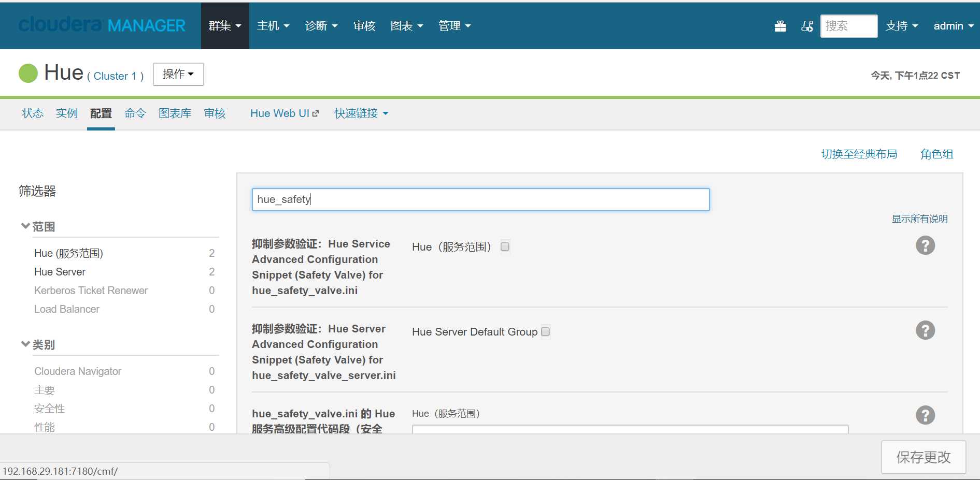Tick the Hue Server Default Group checkbox
Image resolution: width=980 pixels, height=480 pixels.
coord(545,331)
